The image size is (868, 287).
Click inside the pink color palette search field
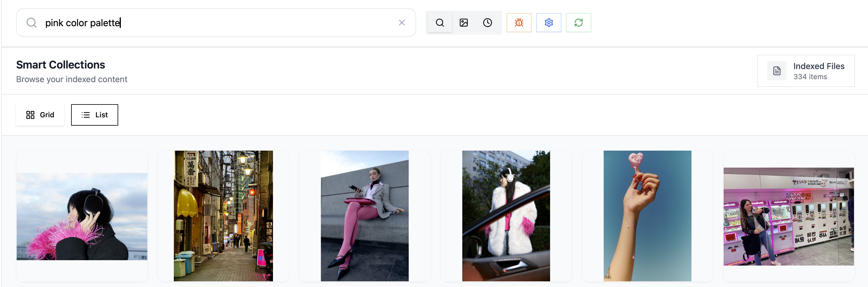(x=202, y=23)
